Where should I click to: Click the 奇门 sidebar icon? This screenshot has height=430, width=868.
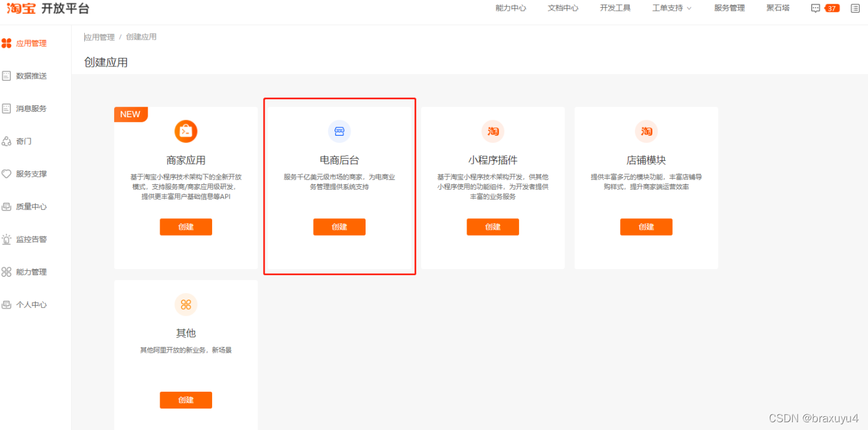pos(7,141)
